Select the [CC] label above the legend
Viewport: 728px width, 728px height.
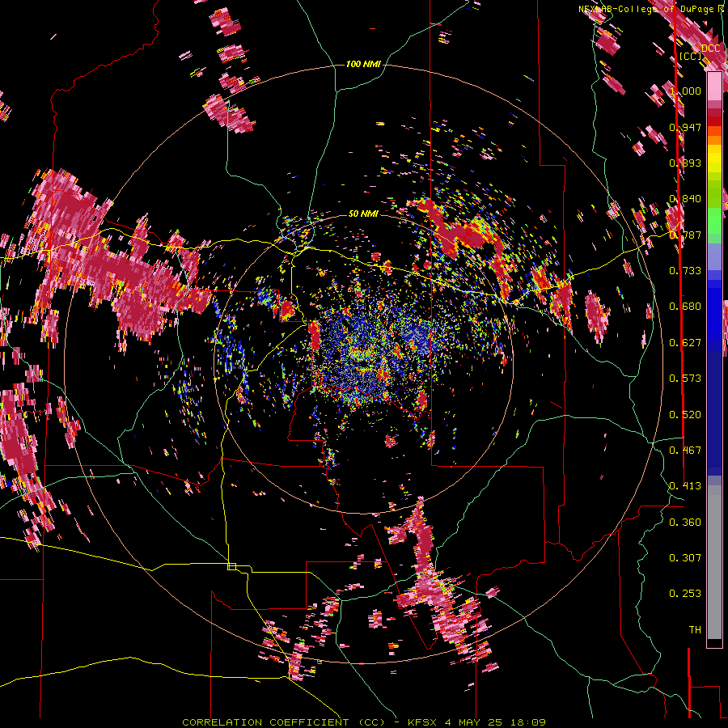click(x=691, y=57)
